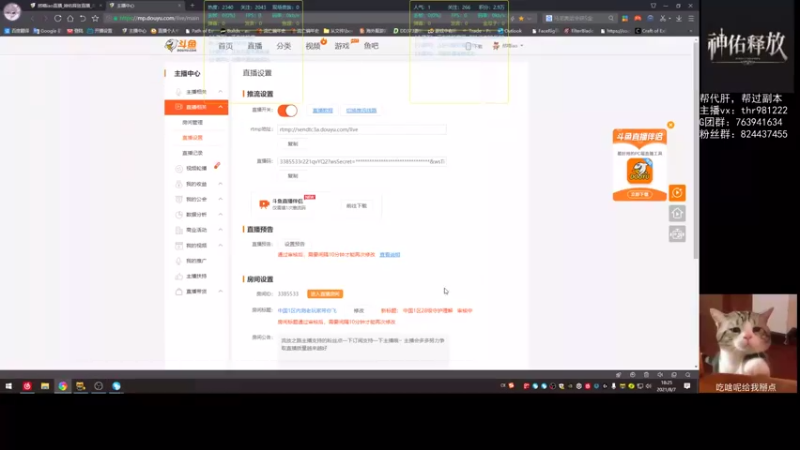Image resolution: width=800 pixels, height=450 pixels.
Task: Open 游戏 in the top navigation
Action: [x=342, y=46]
